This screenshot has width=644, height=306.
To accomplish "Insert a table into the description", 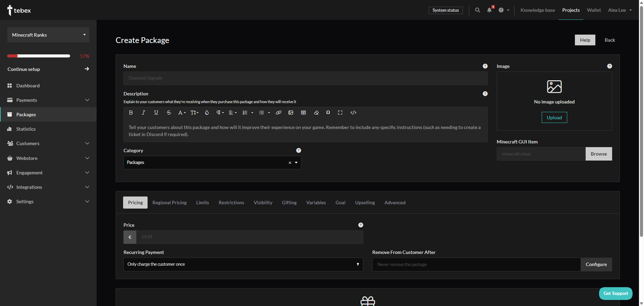I will (x=304, y=113).
